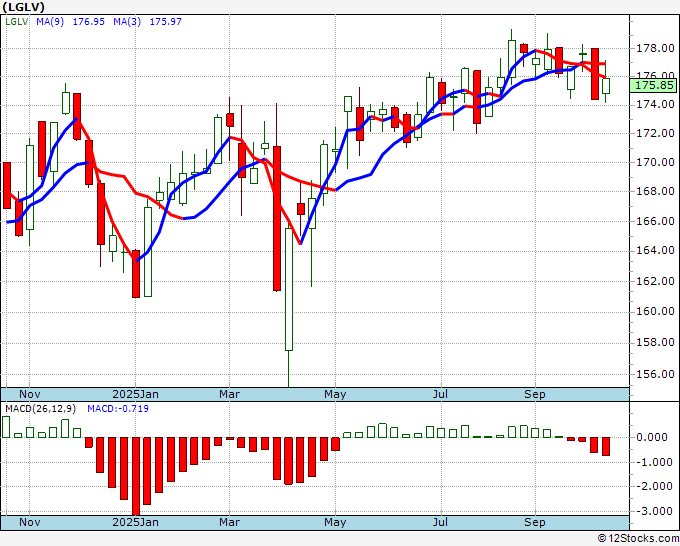
Task: Click the MA(9) legend label
Action: point(50,22)
